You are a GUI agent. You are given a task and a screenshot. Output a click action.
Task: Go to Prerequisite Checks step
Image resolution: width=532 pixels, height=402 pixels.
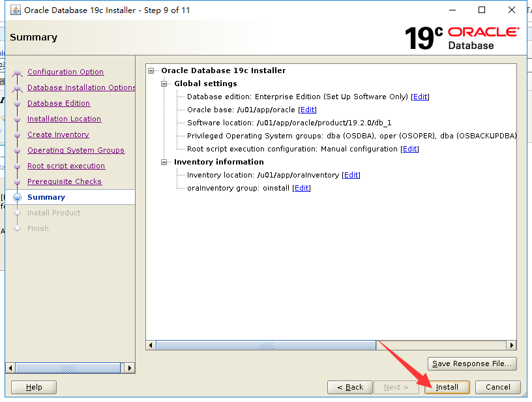click(x=65, y=181)
